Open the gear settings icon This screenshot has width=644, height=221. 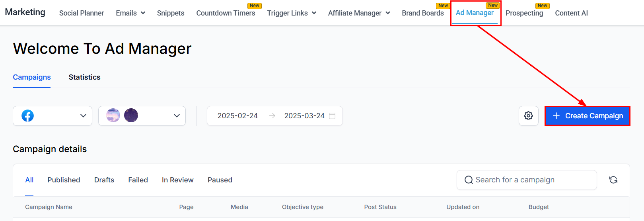528,116
